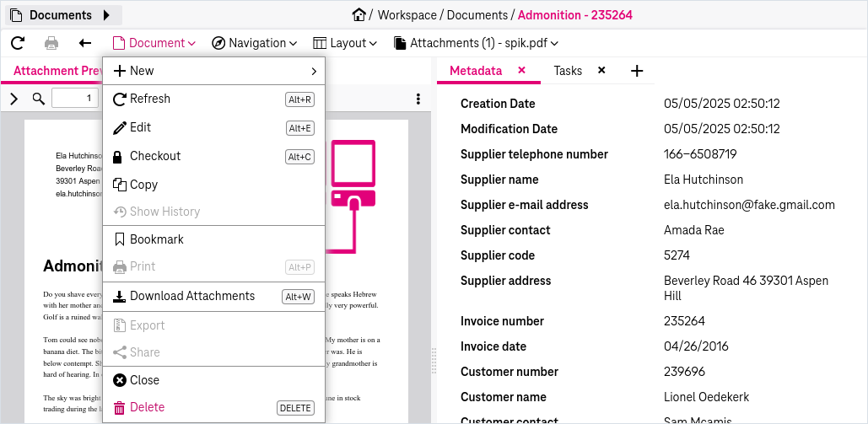Choose Download Attachments menu entry
This screenshot has width=868, height=424.
point(213,296)
